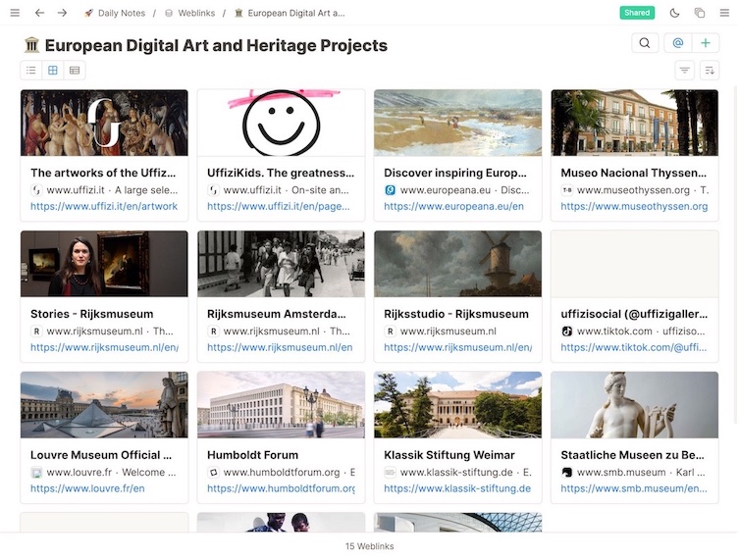Click the favicon on Staatliche Museen card

pos(567,472)
